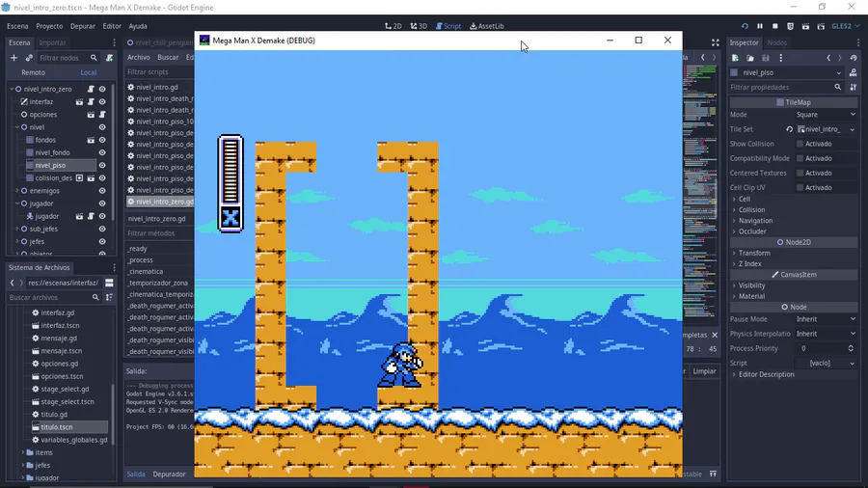Image resolution: width=868 pixels, height=488 pixels.
Task: Open the Tile Set resource dropdown
Action: click(x=852, y=129)
